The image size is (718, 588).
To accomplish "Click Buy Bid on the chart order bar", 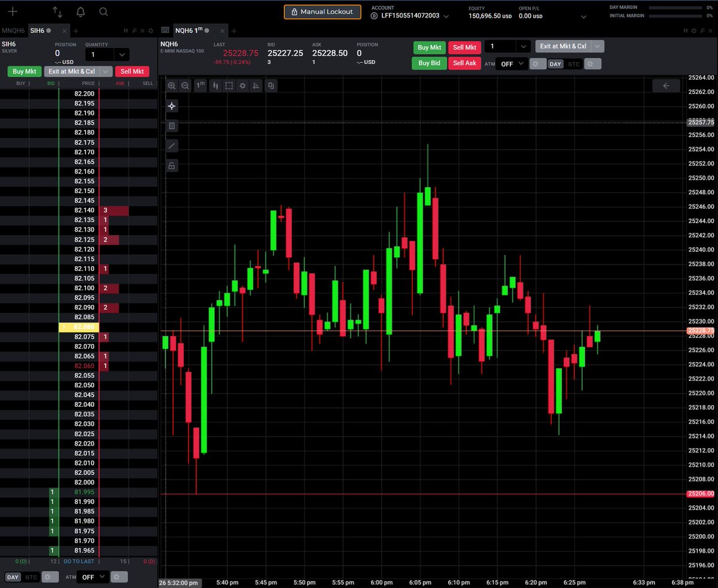I will click(430, 63).
